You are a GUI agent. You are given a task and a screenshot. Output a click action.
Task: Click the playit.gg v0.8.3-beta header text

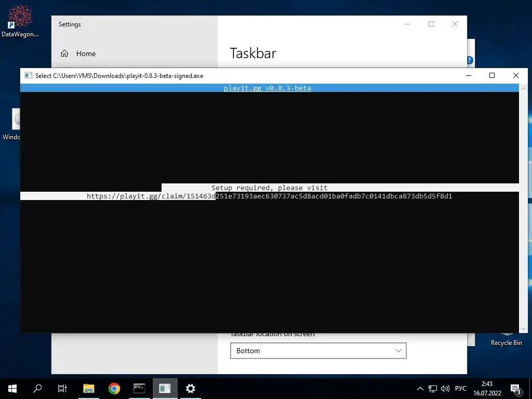tap(268, 88)
